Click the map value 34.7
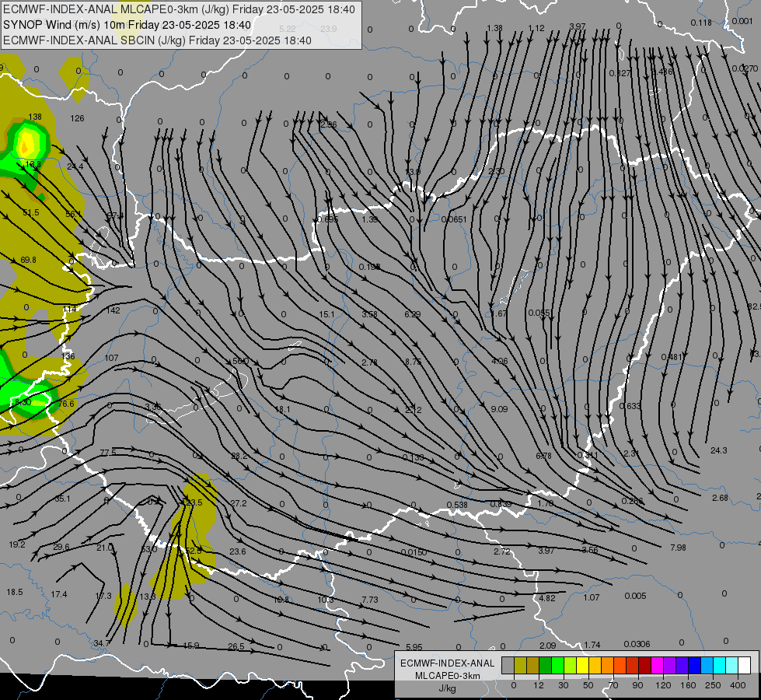 (x=102, y=644)
